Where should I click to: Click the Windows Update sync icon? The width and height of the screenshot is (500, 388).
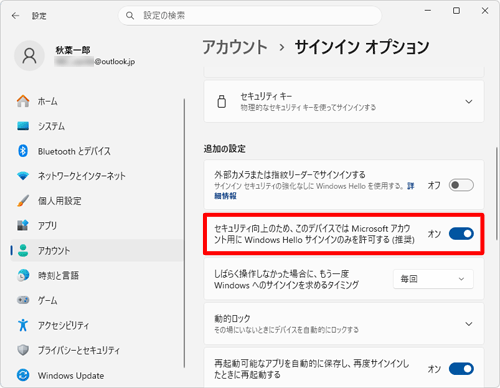(23, 375)
